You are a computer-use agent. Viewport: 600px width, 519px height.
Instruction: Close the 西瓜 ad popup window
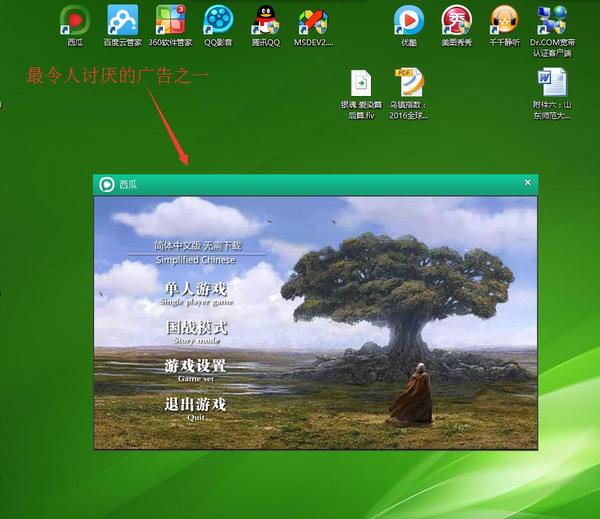[527, 183]
